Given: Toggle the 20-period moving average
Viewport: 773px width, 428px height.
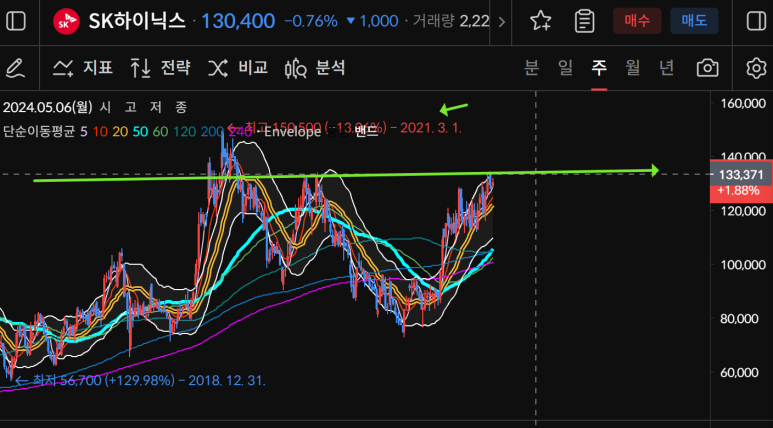Looking at the screenshot, I should 120,131.
